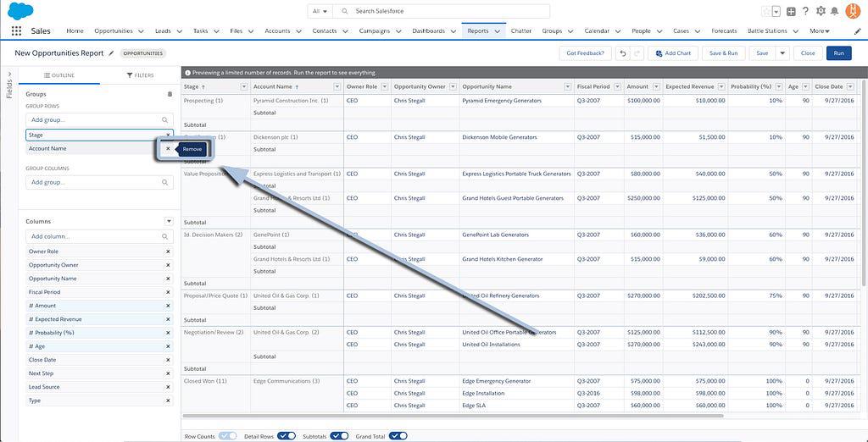Screen dimensions: 868x442
Task: Turn off the Grand Total switch
Action: pyautogui.click(x=398, y=436)
